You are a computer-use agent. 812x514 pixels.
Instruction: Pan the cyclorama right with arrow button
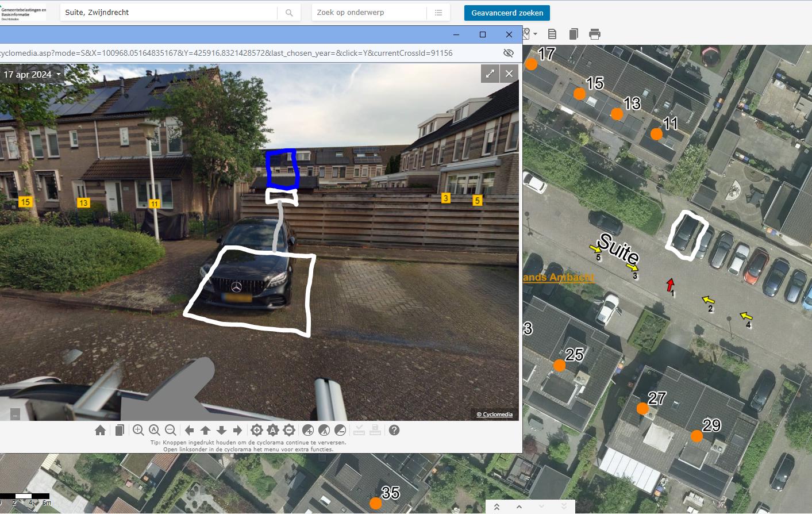click(237, 430)
